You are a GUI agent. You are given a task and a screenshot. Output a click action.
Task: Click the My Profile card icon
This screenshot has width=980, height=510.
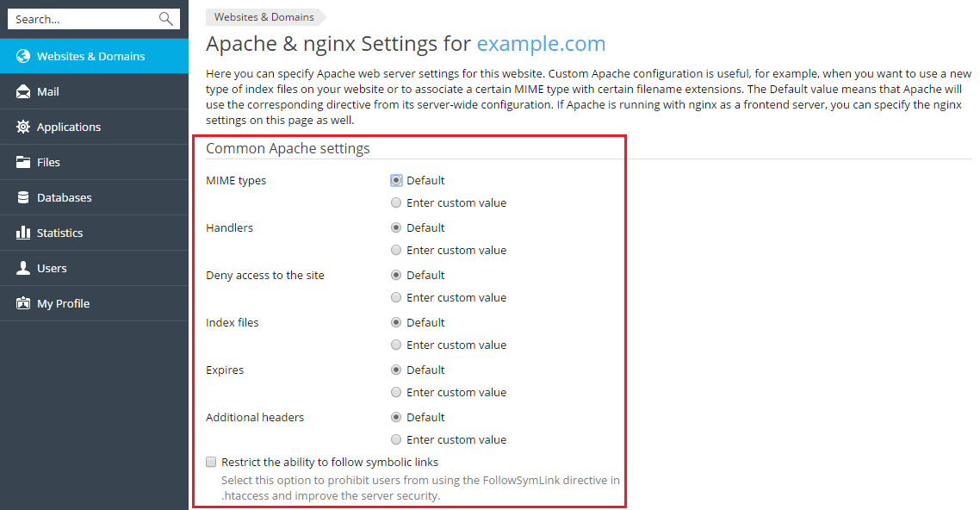pos(23,303)
